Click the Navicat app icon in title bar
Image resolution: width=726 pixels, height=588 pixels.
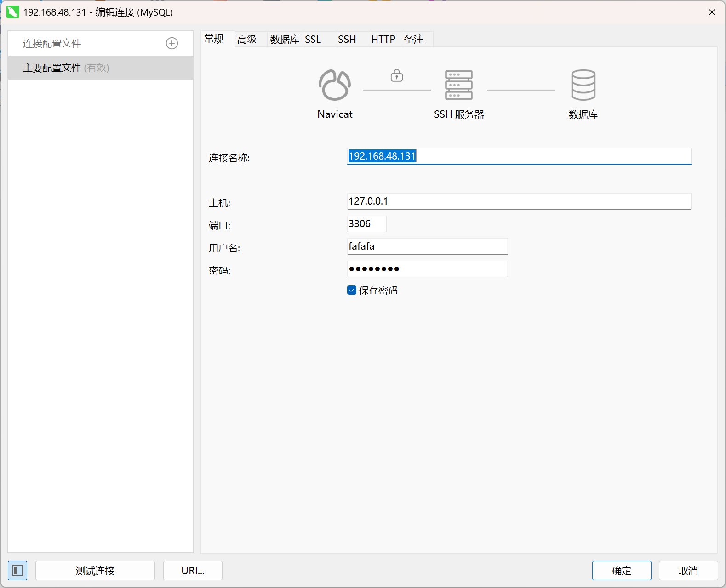[x=13, y=12]
